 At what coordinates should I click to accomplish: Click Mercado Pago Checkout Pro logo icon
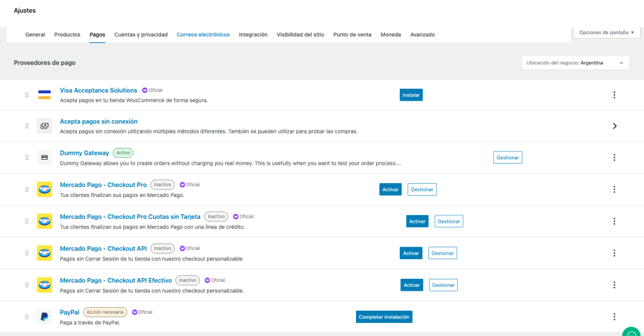[44, 189]
